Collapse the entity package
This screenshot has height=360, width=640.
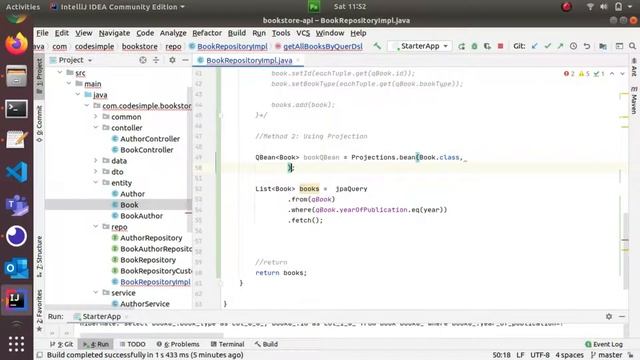click(x=96, y=183)
